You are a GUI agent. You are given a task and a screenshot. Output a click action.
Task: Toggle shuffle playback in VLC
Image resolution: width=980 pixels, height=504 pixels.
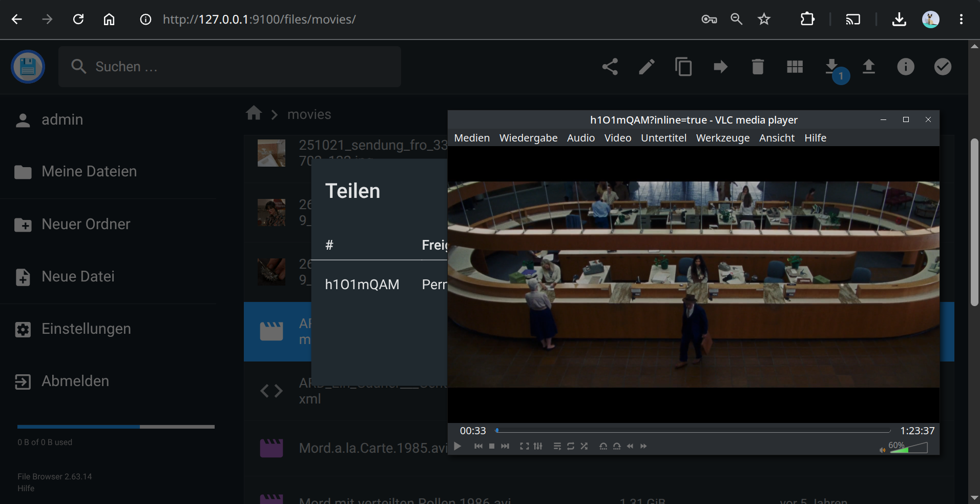pos(584,446)
